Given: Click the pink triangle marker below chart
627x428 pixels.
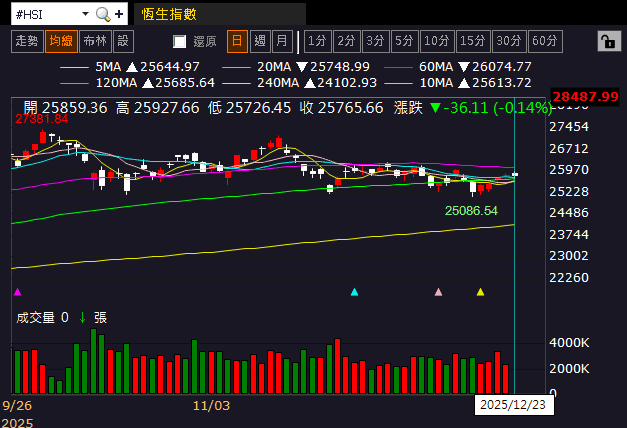Looking at the screenshot, I should (x=438, y=292).
